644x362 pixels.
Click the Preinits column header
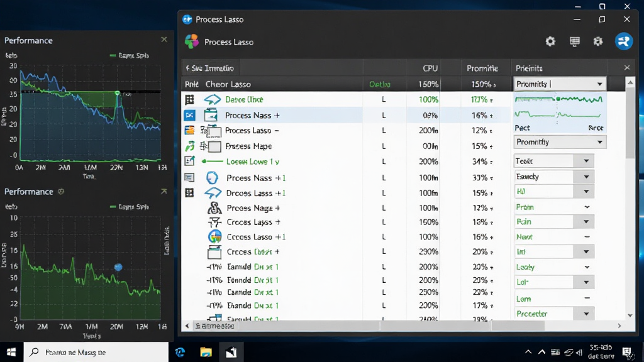point(529,69)
